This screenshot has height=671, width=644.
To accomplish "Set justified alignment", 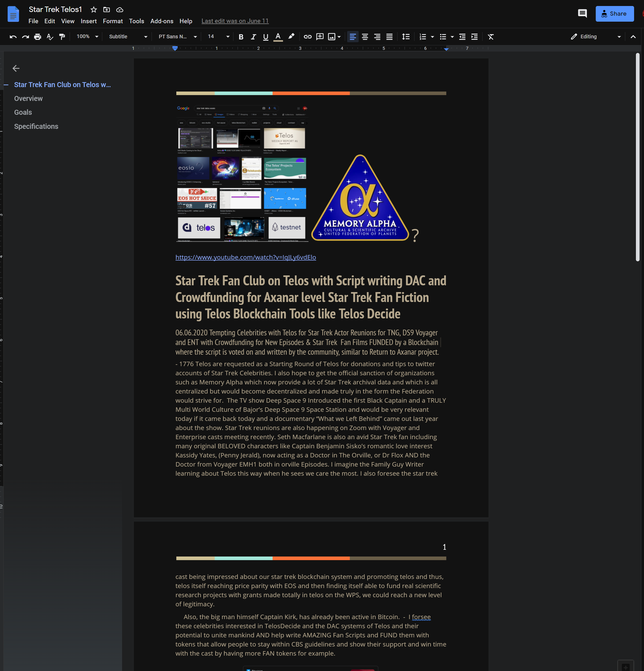I will pyautogui.click(x=389, y=37).
